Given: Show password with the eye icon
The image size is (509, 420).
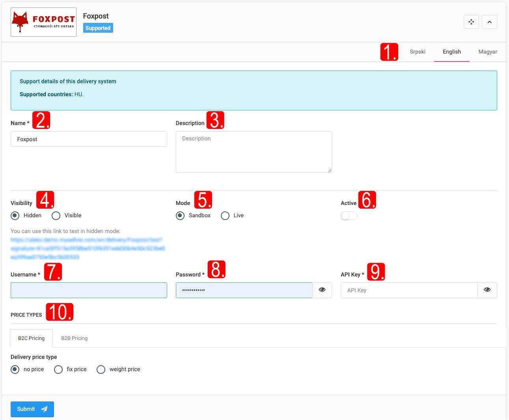Looking at the screenshot, I should (322, 290).
